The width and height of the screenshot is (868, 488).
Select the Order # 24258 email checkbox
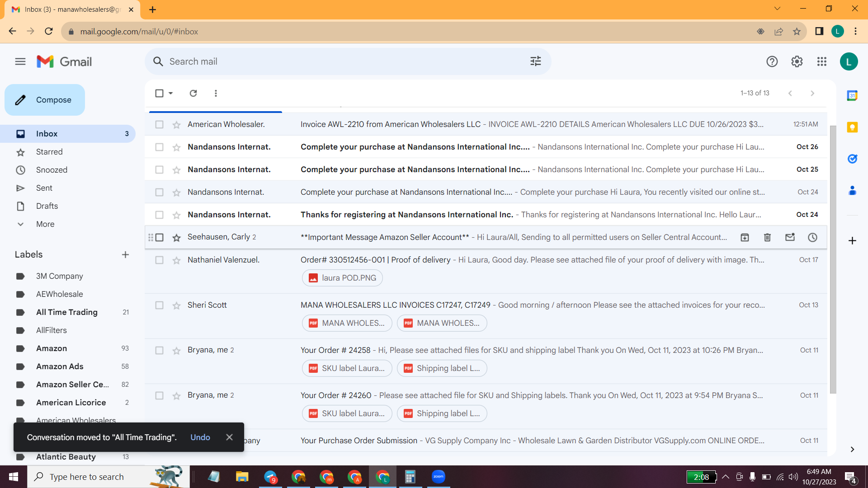[x=159, y=350]
